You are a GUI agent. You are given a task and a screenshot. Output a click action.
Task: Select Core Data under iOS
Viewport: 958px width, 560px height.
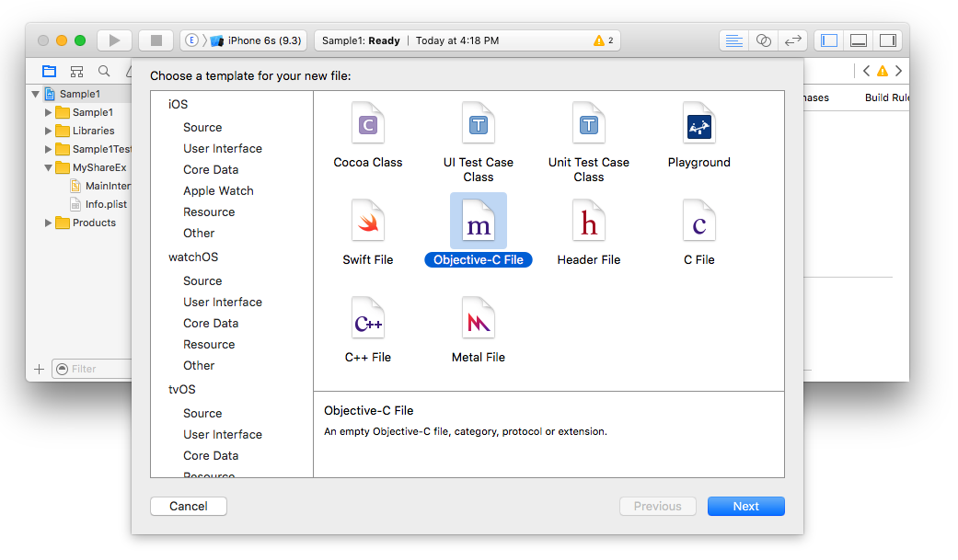(x=211, y=169)
